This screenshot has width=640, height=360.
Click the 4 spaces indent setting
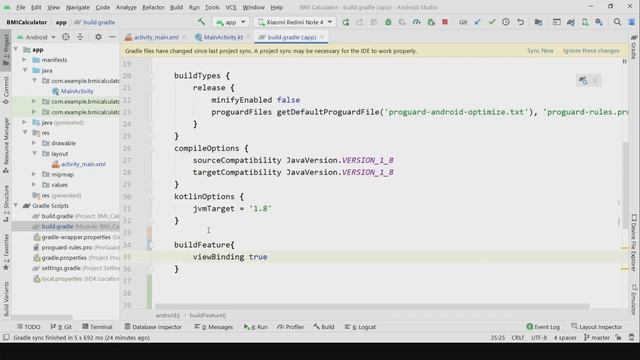click(x=565, y=338)
